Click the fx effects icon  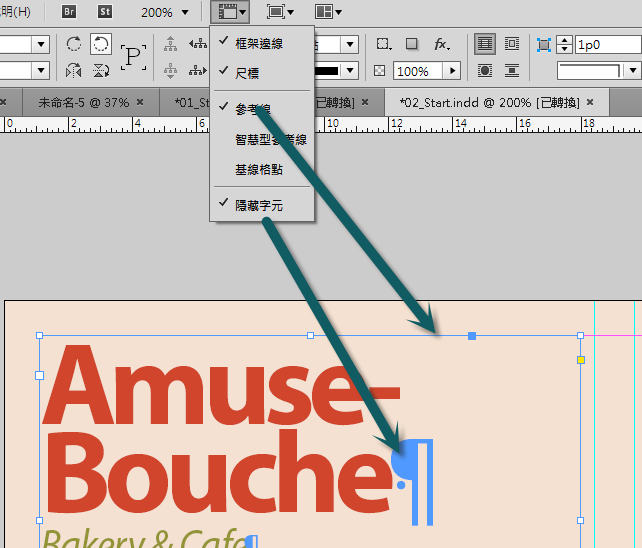coord(441,44)
